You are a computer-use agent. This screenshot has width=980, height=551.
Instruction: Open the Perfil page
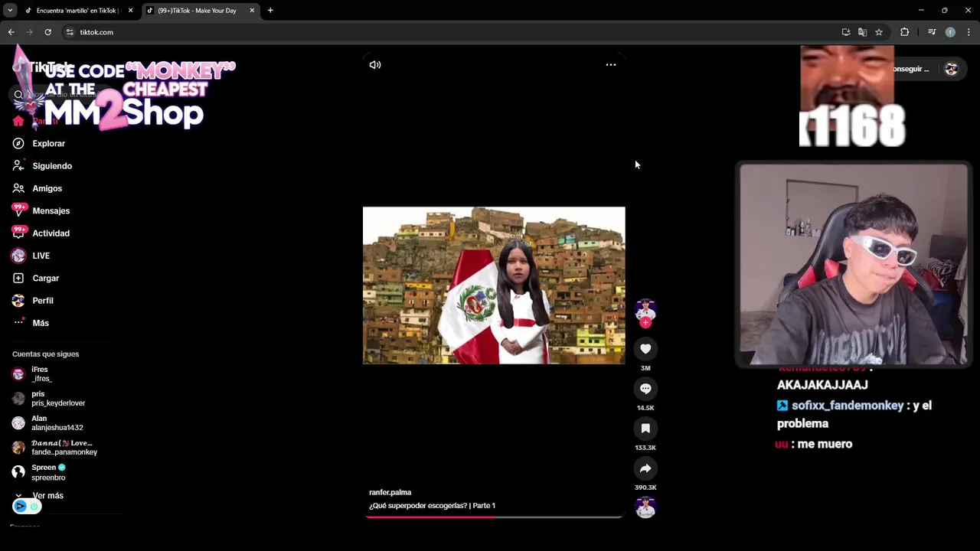coord(43,301)
